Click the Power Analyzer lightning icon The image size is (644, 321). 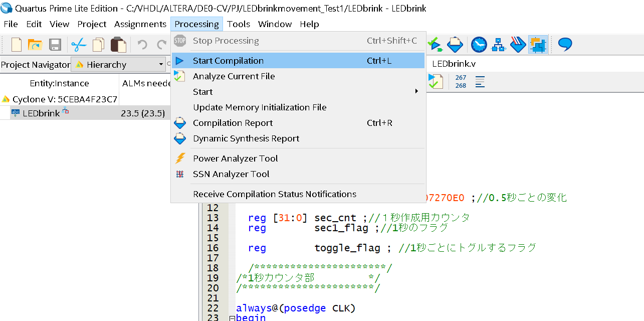(x=180, y=158)
